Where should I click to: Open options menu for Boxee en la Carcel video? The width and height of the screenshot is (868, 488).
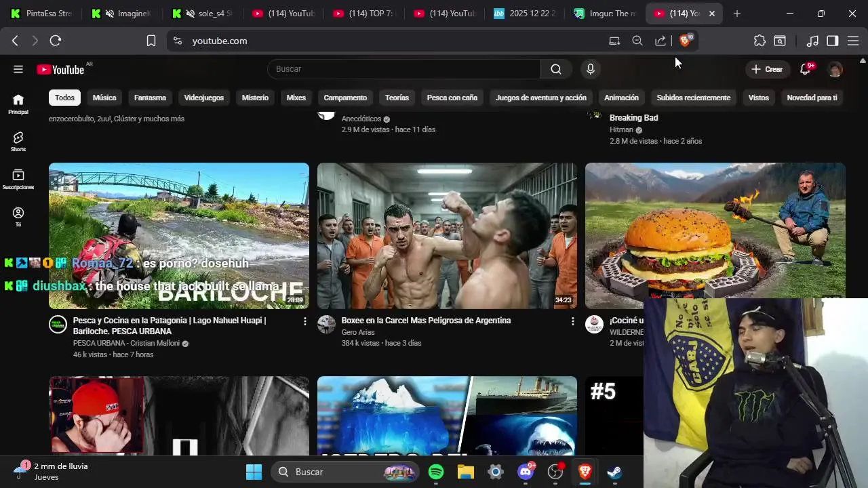coord(573,321)
